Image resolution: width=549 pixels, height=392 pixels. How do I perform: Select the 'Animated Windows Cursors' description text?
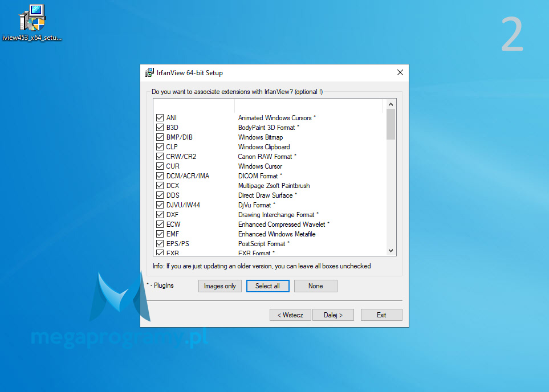coord(277,118)
